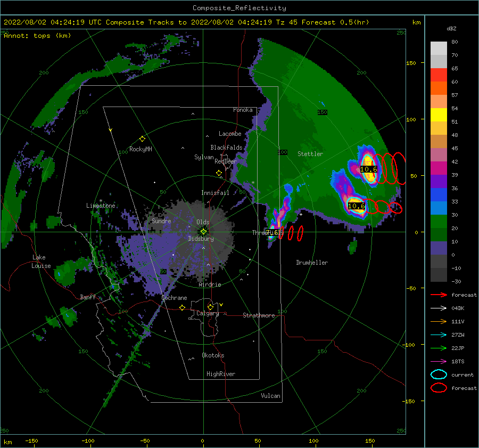This screenshot has width=479, height=448.
Task: Click the Stettler city label
Action: [310, 154]
